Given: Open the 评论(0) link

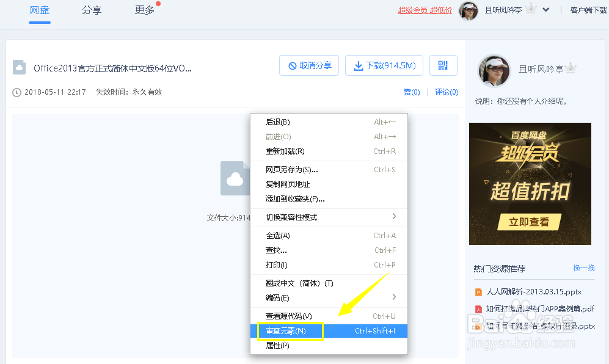Looking at the screenshot, I should tap(447, 92).
